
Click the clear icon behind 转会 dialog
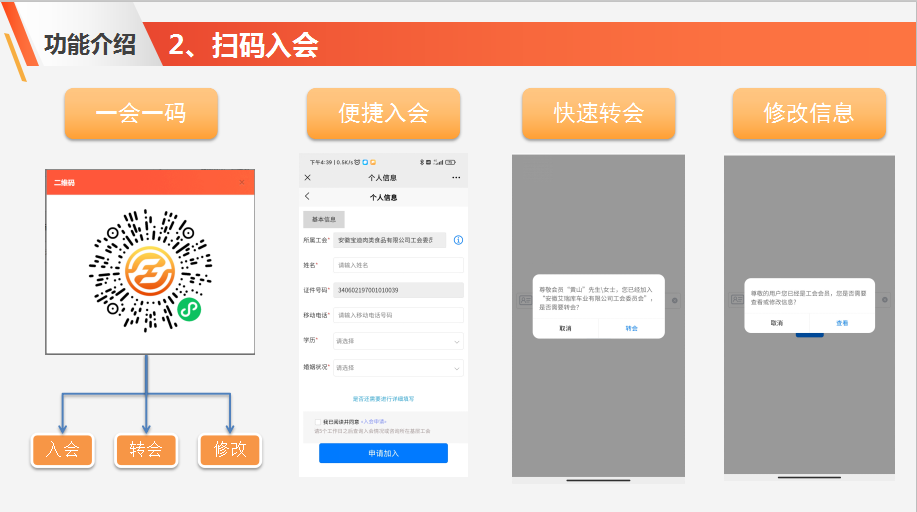pos(674,300)
